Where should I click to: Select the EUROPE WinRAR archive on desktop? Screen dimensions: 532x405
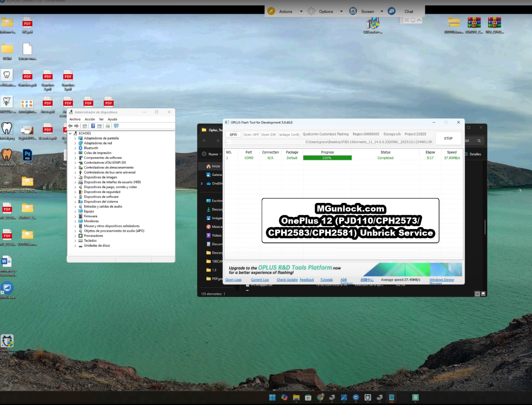click(x=474, y=25)
